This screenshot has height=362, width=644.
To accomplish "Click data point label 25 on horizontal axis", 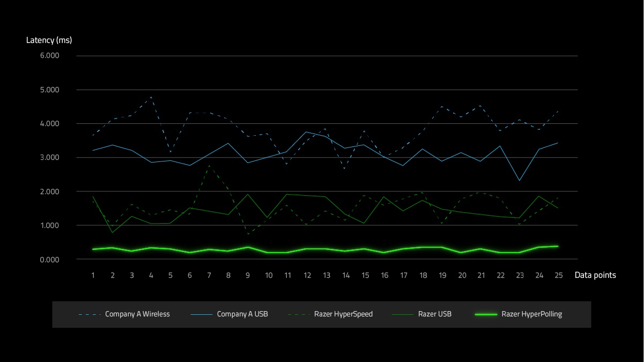I will (x=558, y=275).
